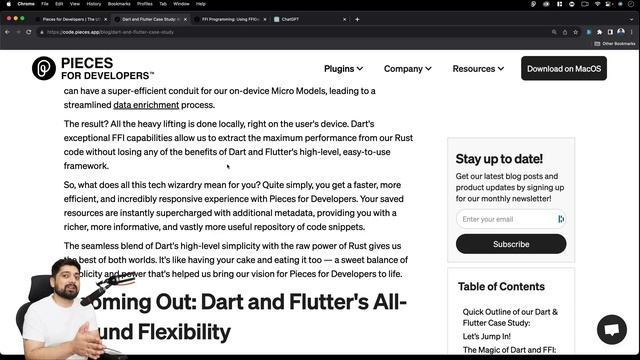This screenshot has width=640, height=360.
Task: Follow the data enrichment link
Action: pyautogui.click(x=146, y=105)
